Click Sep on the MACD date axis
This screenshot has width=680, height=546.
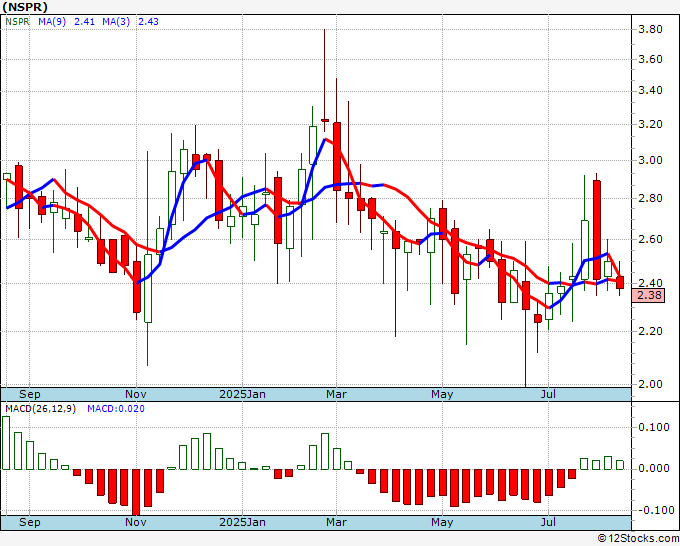29,522
